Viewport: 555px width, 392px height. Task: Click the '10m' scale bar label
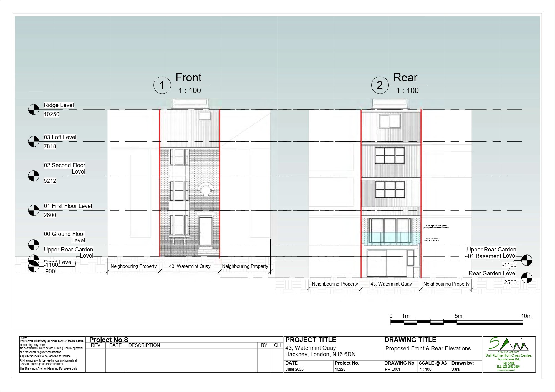[526, 316]
